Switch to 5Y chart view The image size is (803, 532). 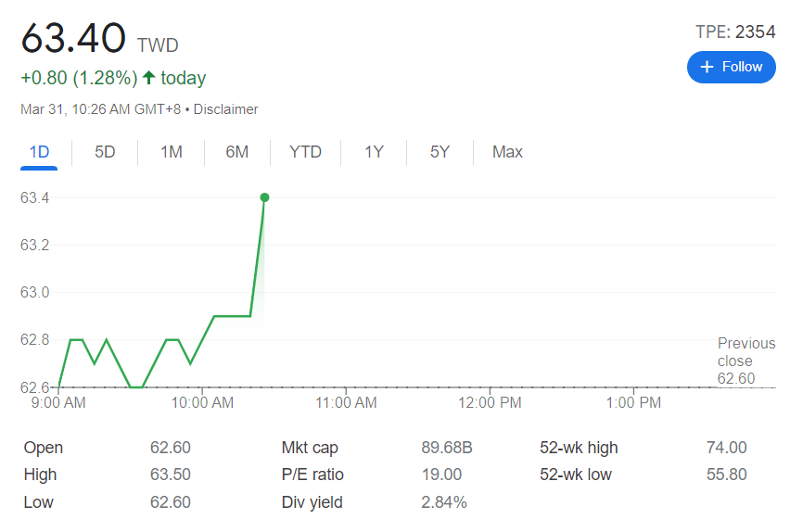pos(440,152)
